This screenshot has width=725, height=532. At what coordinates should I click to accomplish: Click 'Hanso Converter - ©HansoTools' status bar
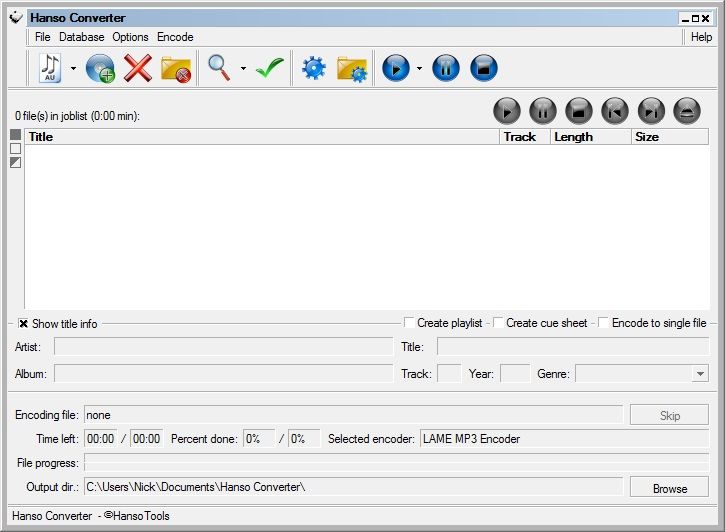[x=91, y=516]
